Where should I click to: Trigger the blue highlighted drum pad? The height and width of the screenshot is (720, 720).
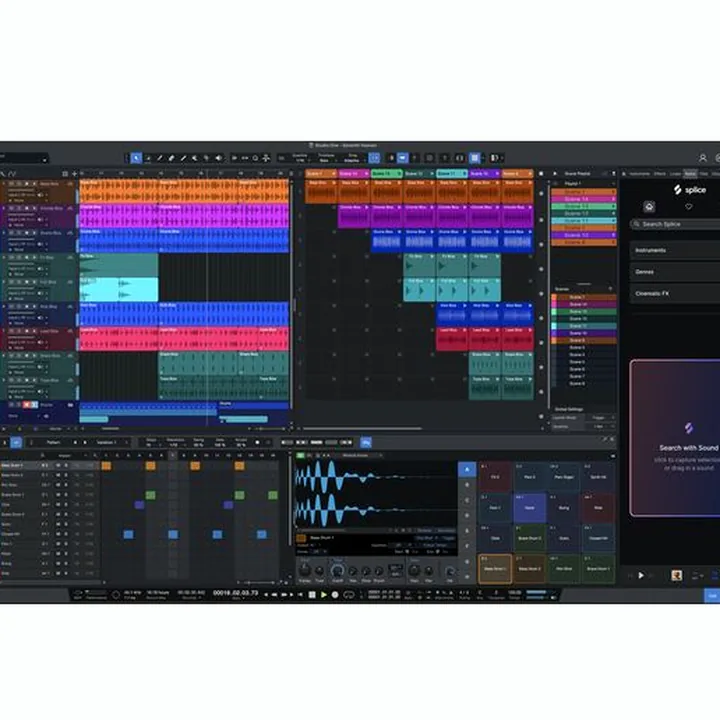coord(529,508)
